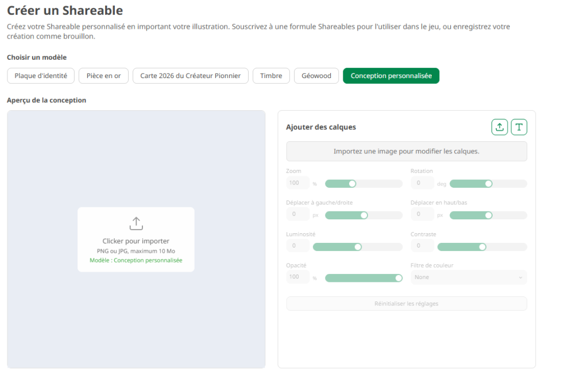Image resolution: width=588 pixels, height=375 pixels.
Task: Adjust the Zoom slider
Action: click(x=363, y=184)
